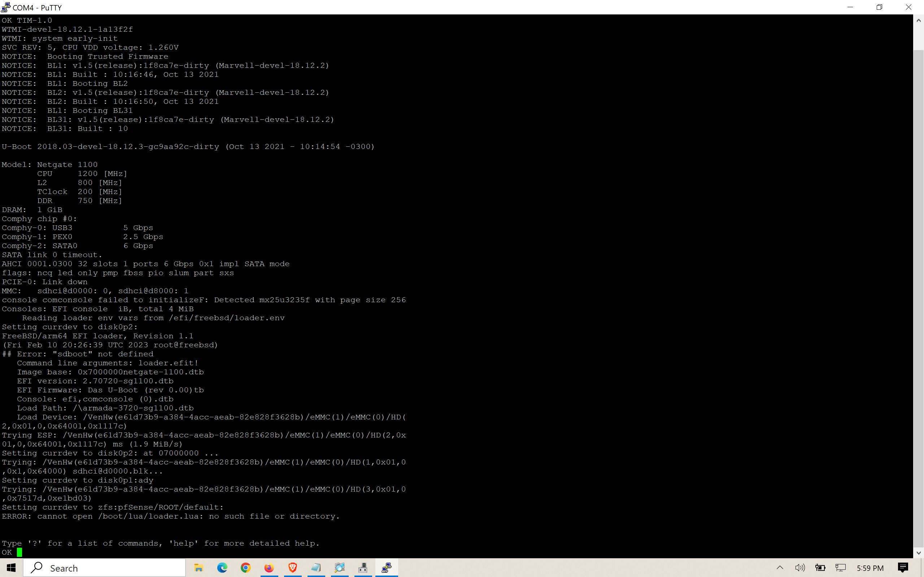Select the active PuTTY taskbar icon
This screenshot has height=577, width=924.
click(x=387, y=568)
